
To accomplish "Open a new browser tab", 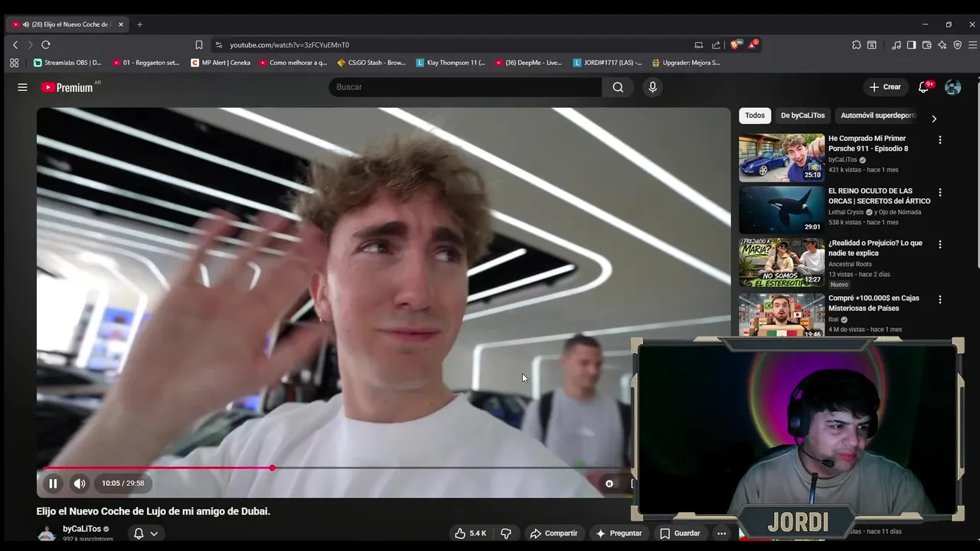I will point(139,24).
